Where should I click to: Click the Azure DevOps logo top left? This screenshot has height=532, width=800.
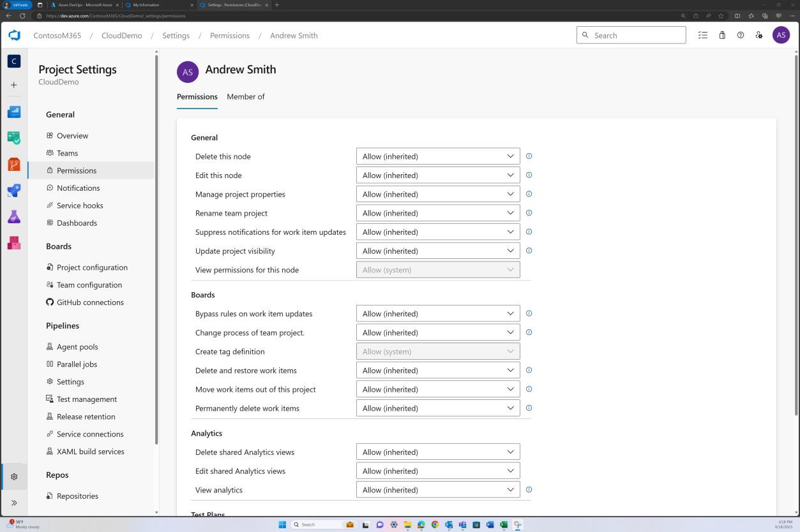click(14, 35)
